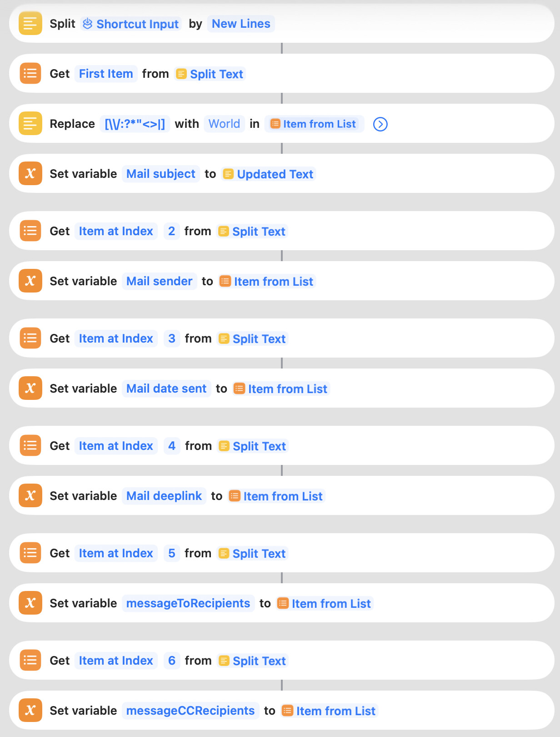Image resolution: width=560 pixels, height=737 pixels.
Task: Rename the Mail date sent variable
Action: coord(166,389)
